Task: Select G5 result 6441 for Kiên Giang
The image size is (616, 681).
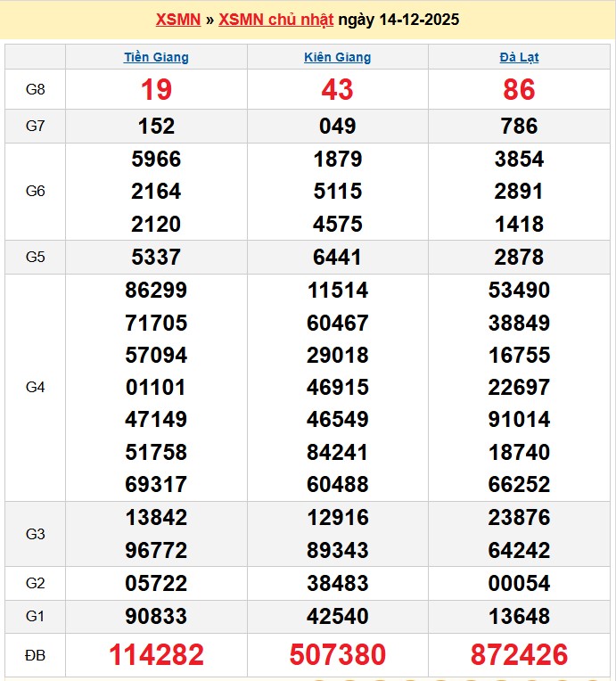Action: [337, 257]
